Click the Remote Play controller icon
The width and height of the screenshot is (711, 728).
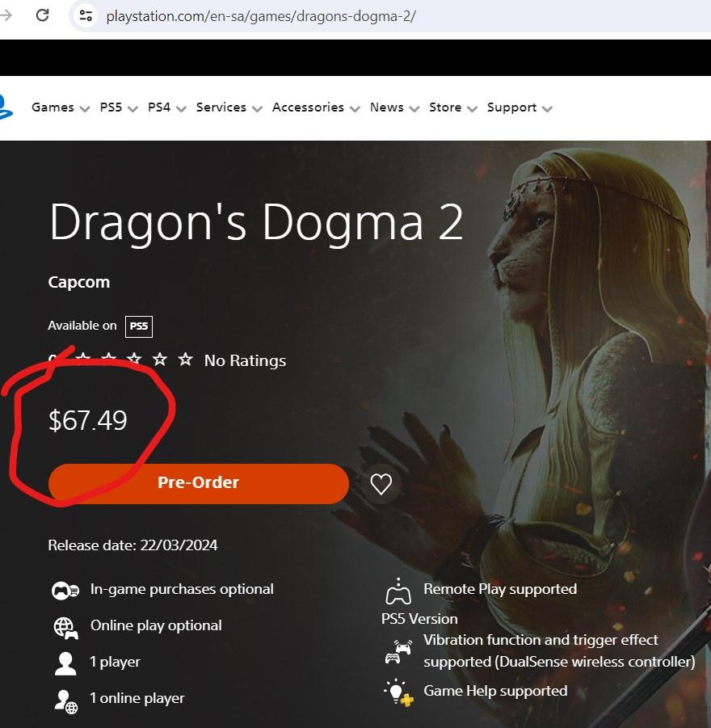click(x=398, y=591)
